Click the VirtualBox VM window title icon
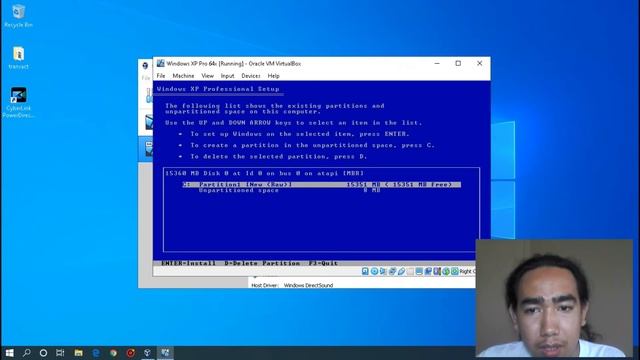Screen dimensions: 640x360 pos(160,63)
